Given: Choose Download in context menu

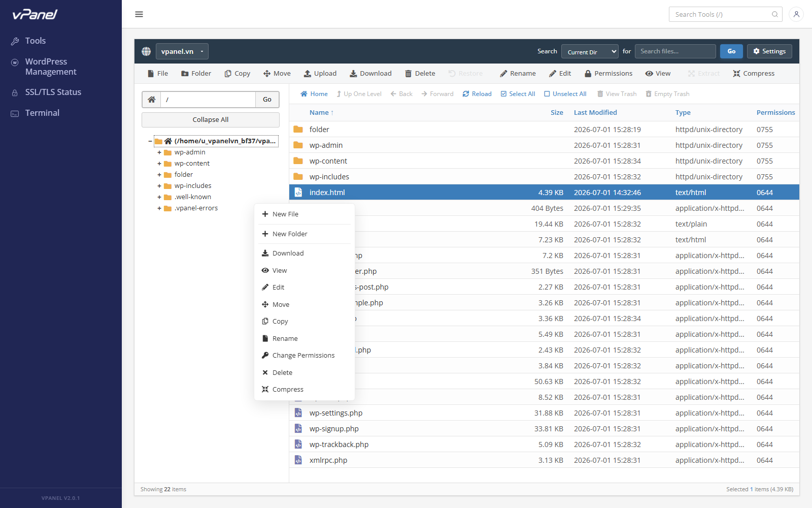Looking at the screenshot, I should [x=304, y=253].
